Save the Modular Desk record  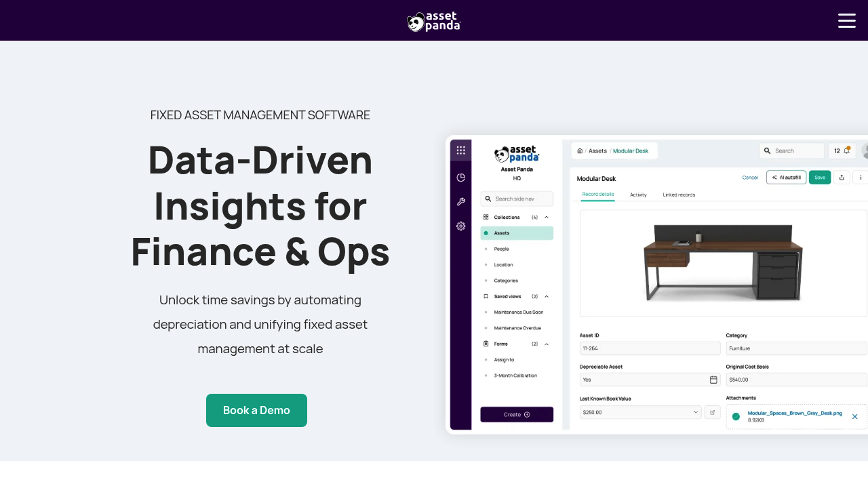pos(820,178)
